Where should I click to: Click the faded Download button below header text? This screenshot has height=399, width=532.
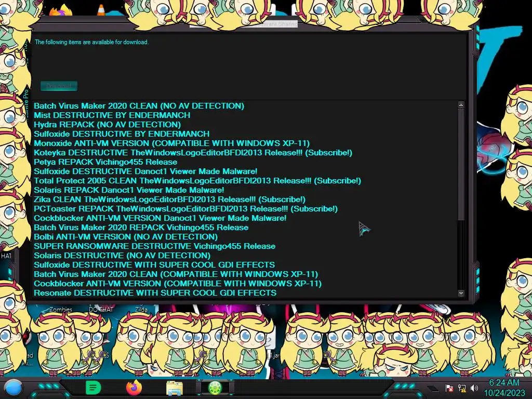click(59, 86)
